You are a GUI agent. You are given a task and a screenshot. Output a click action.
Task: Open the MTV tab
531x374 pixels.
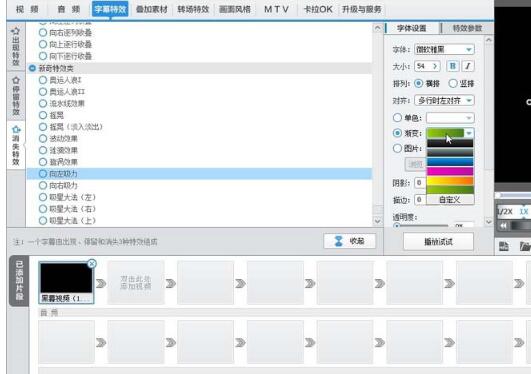click(276, 9)
